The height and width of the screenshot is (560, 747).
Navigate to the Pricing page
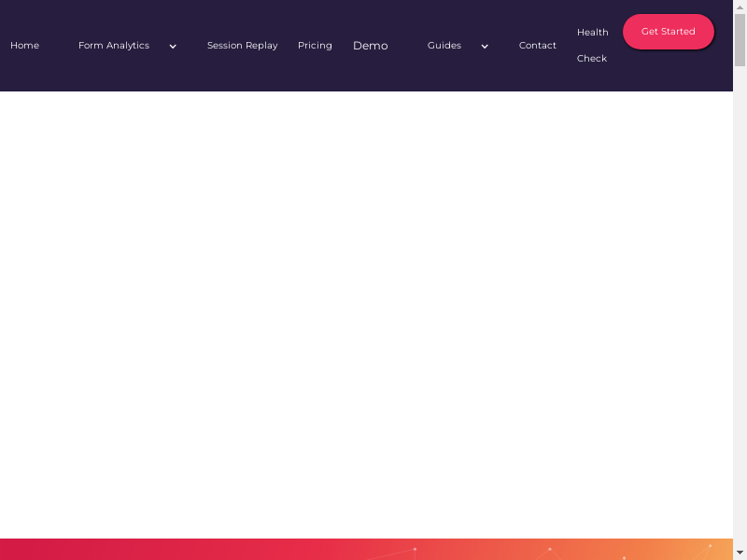315,46
